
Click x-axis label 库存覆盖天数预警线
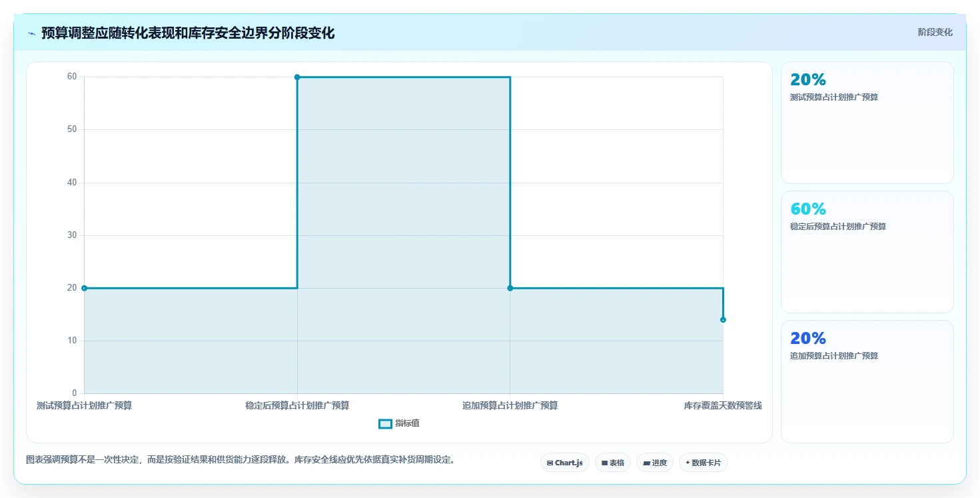click(x=723, y=405)
